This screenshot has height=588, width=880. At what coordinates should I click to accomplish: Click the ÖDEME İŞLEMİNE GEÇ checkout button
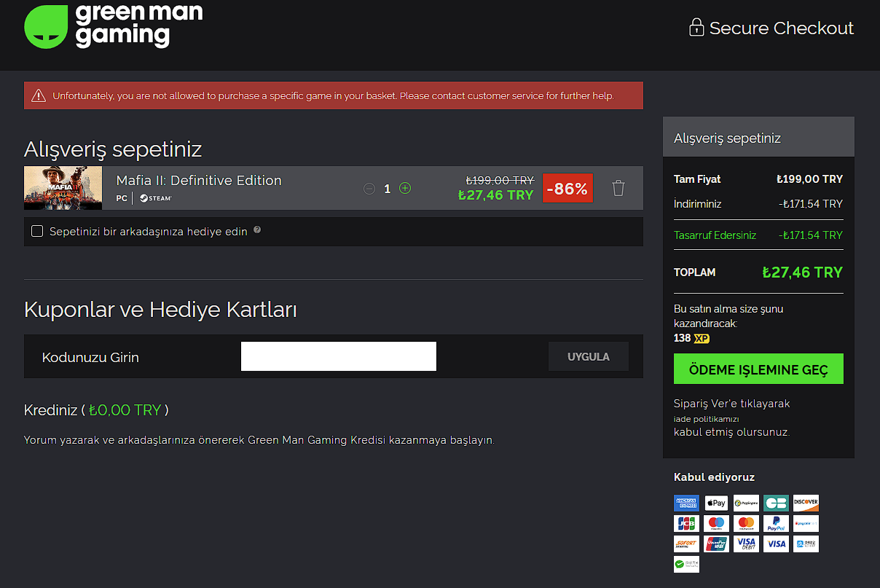[x=758, y=369]
